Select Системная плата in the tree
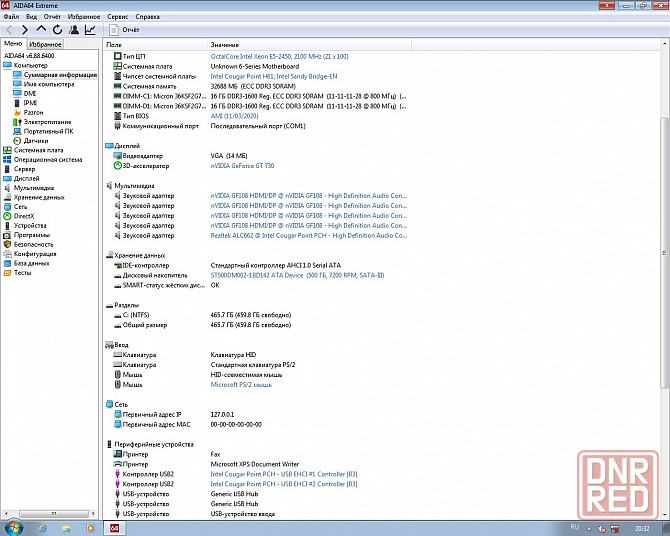The height and width of the screenshot is (536, 670). pos(34,150)
